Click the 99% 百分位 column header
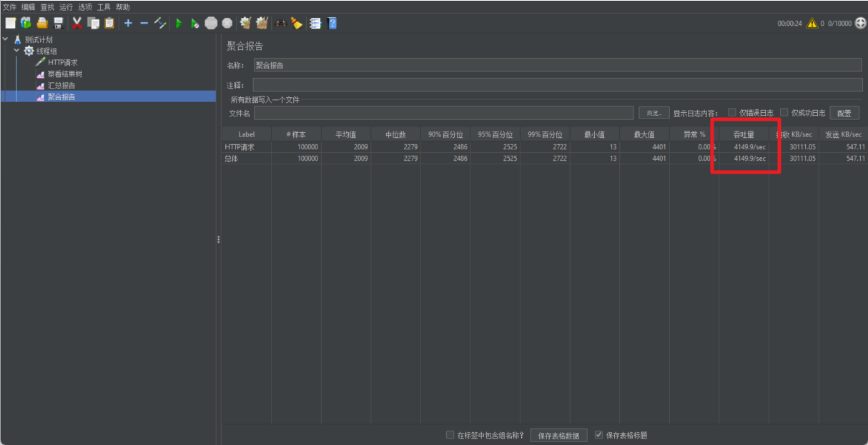Screen dimensions: 868x445 [545, 134]
